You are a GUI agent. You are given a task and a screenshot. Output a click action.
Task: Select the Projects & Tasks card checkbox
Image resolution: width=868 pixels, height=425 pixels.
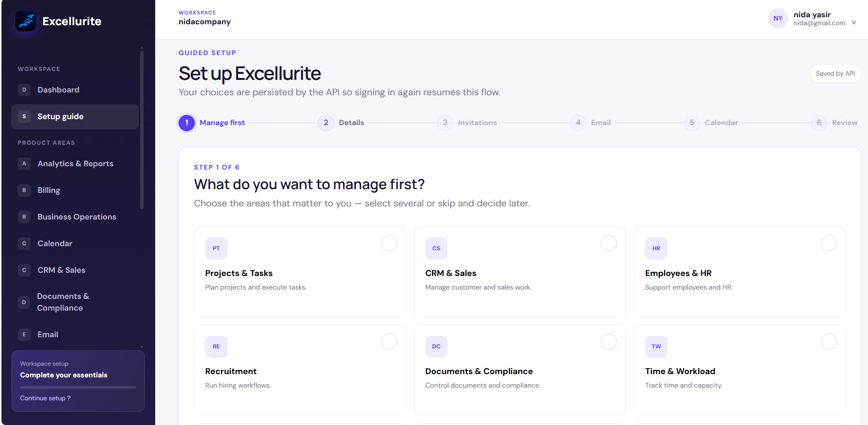[x=389, y=243]
